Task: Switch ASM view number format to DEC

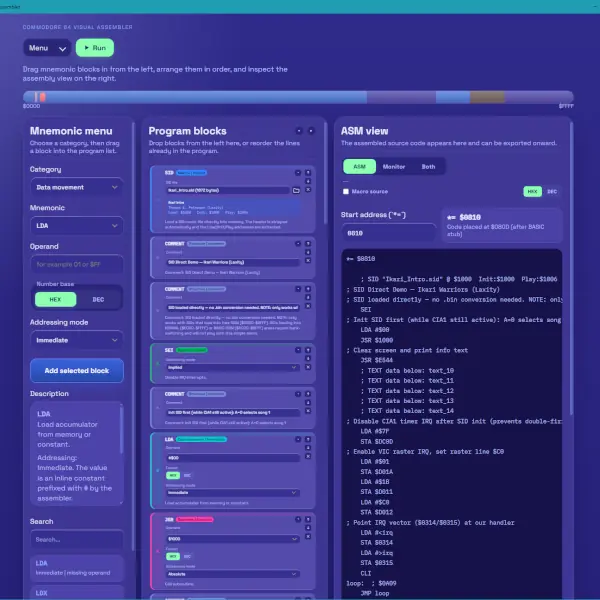Action: (552, 191)
